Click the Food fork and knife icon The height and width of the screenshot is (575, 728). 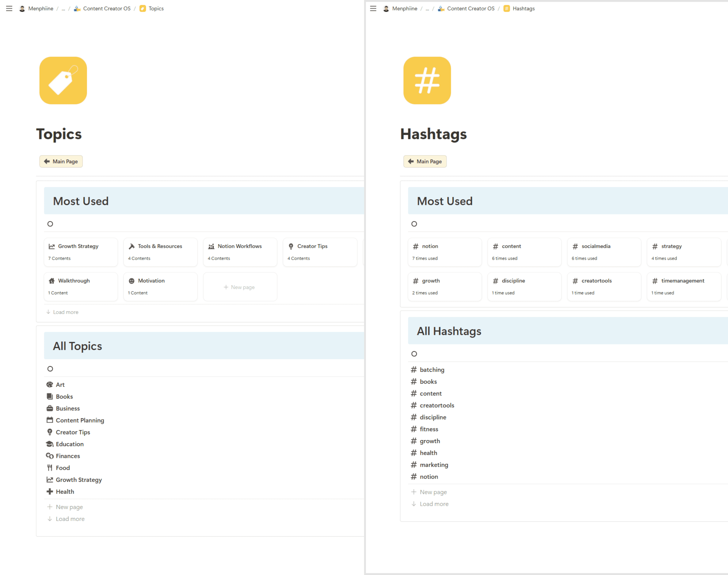click(x=50, y=468)
